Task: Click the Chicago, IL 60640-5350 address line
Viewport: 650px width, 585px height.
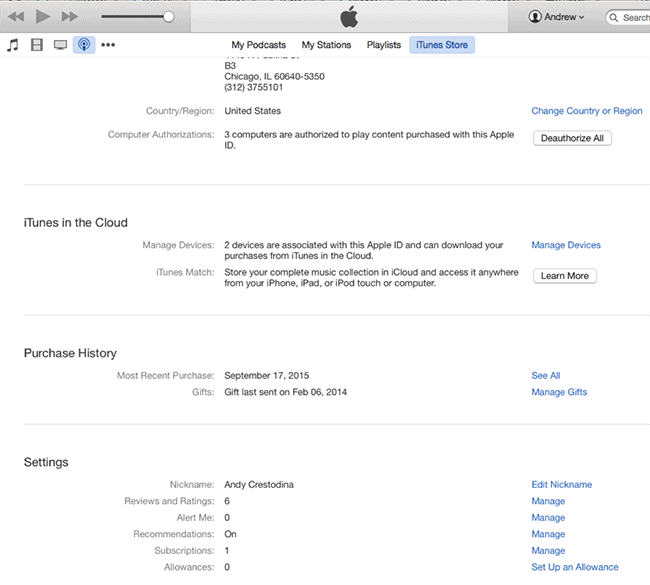Action: tap(274, 76)
